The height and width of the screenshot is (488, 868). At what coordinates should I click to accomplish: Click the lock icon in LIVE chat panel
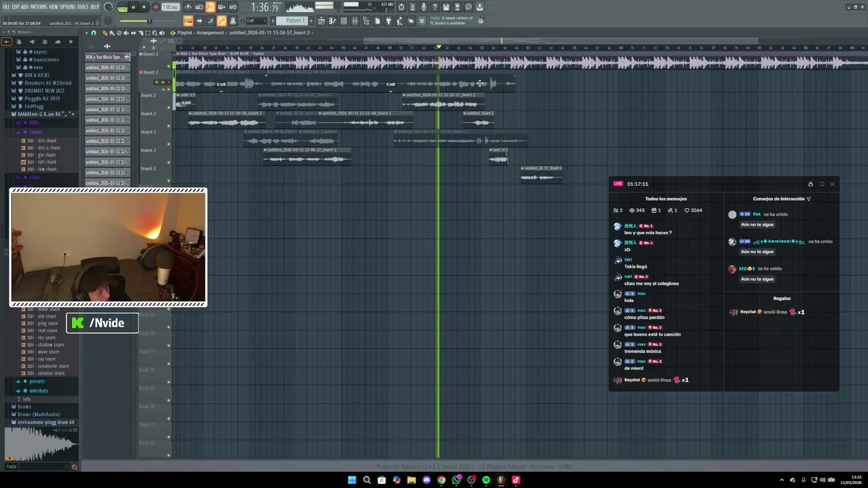click(x=810, y=184)
